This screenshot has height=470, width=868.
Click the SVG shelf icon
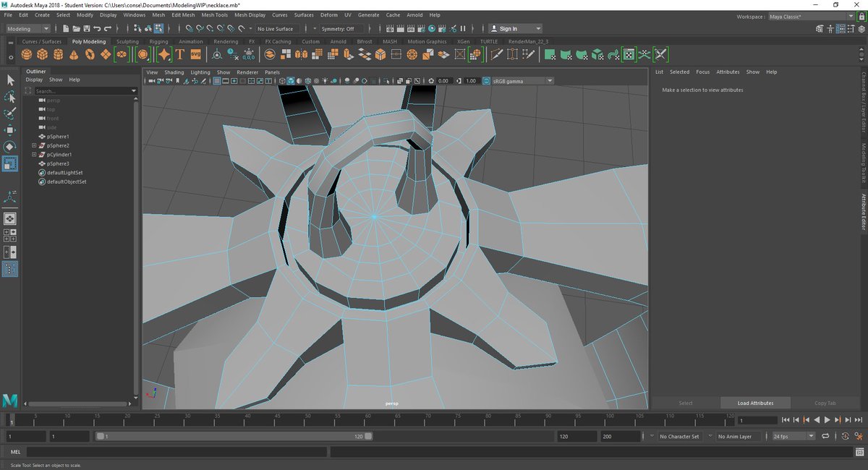[195, 55]
